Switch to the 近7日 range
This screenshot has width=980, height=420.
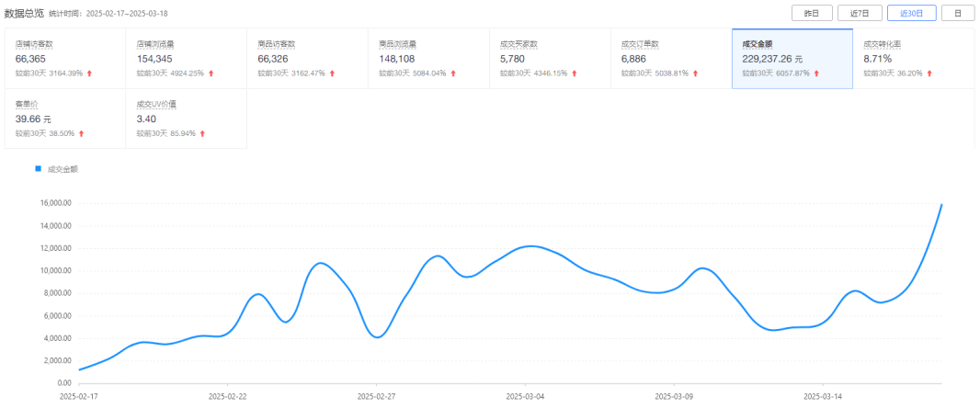(860, 13)
